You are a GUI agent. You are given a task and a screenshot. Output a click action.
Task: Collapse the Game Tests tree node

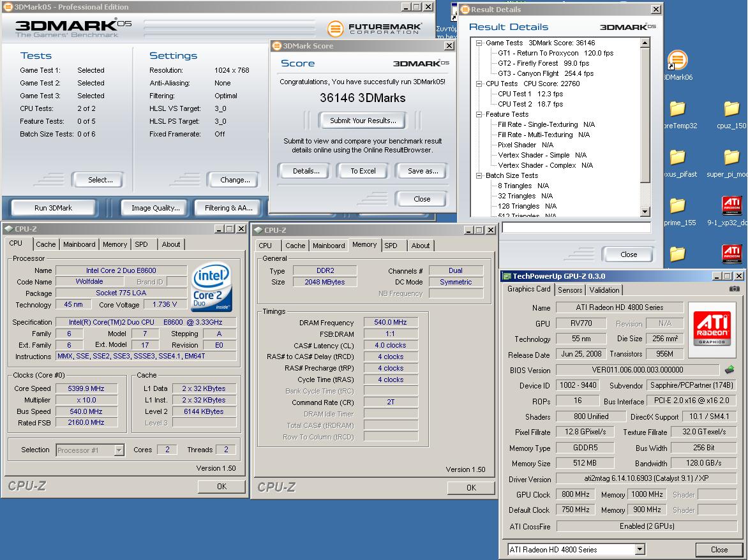pyautogui.click(x=479, y=43)
